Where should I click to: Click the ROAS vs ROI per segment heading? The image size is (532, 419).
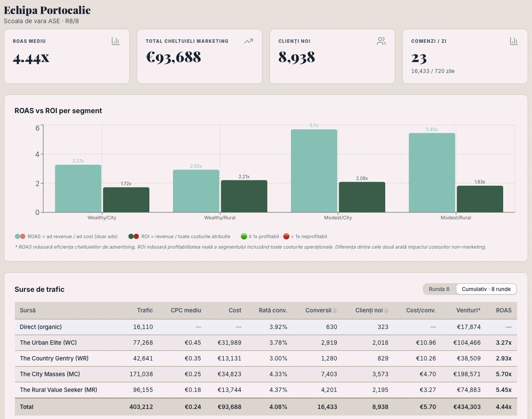tap(58, 111)
